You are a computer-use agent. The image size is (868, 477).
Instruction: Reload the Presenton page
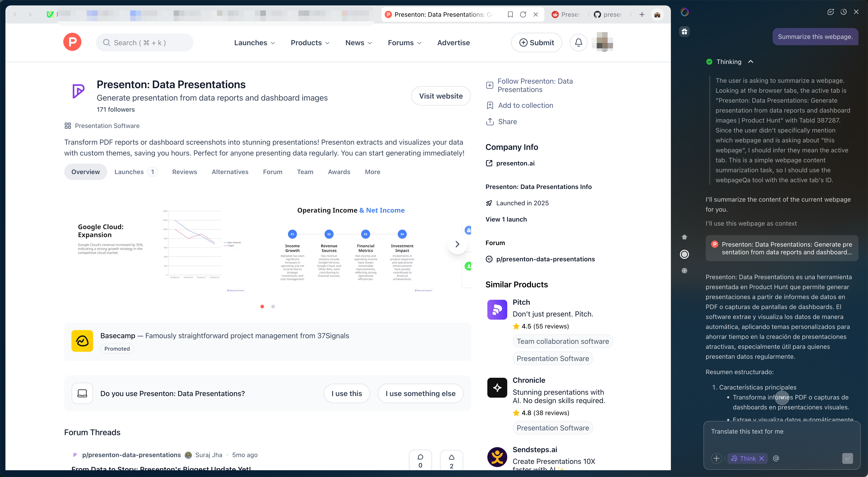click(x=523, y=14)
